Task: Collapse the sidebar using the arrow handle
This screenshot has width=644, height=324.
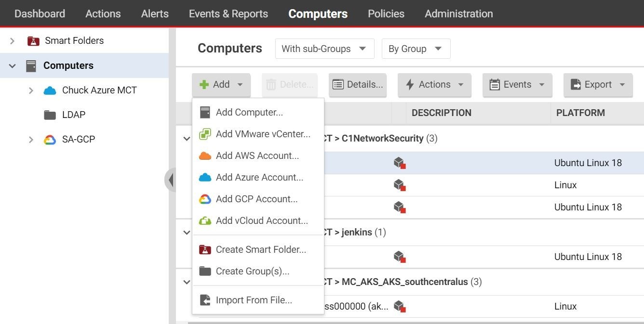Action: [x=170, y=180]
